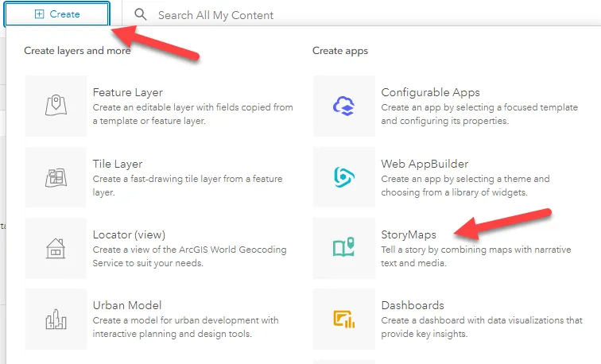
Task: Select the Urban Model buildings icon
Action: (x=56, y=319)
